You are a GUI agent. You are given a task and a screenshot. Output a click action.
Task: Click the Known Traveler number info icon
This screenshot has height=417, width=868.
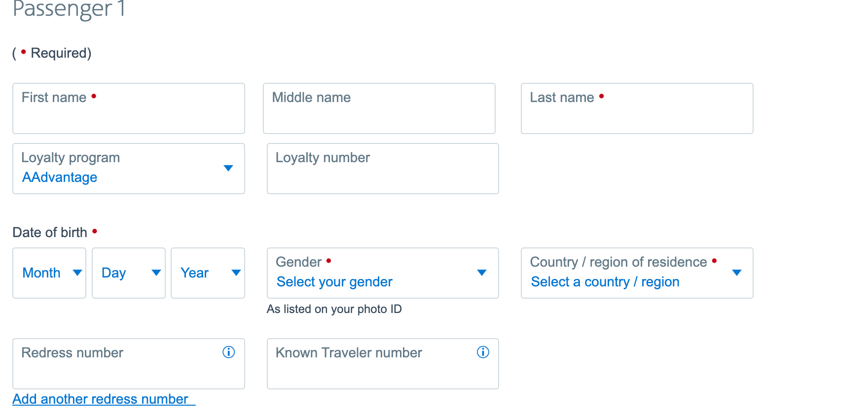[483, 352]
